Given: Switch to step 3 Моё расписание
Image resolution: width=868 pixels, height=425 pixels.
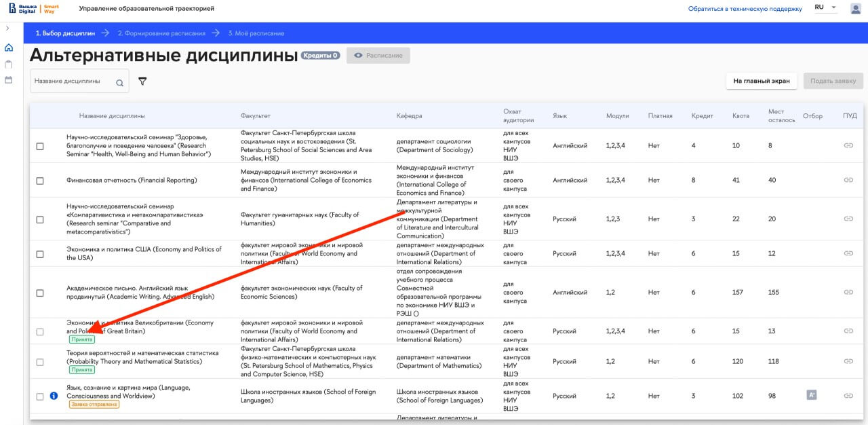Looking at the screenshot, I should (x=256, y=33).
